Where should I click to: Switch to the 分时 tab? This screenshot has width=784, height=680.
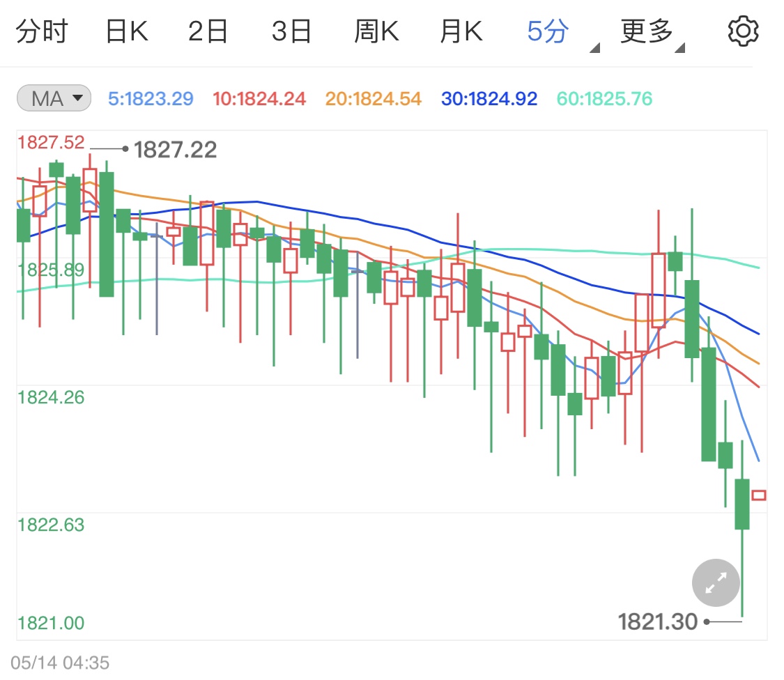pyautogui.click(x=42, y=31)
